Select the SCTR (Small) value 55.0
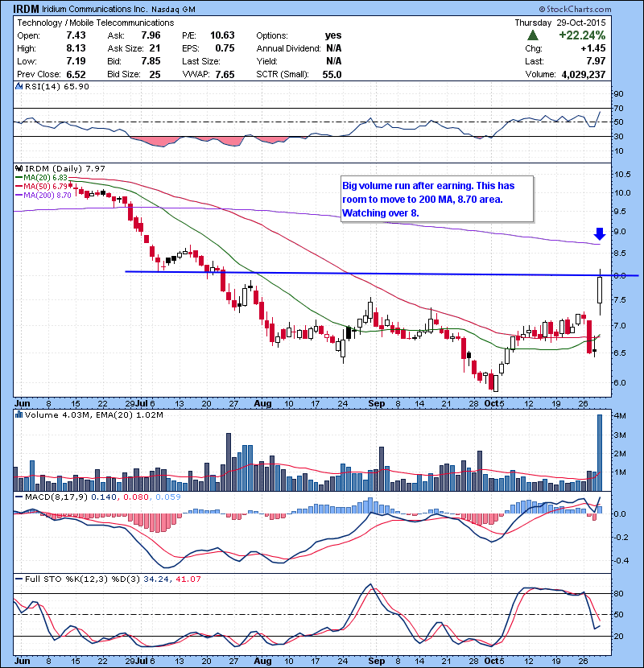Viewport: 644px width, 668px height. click(332, 74)
